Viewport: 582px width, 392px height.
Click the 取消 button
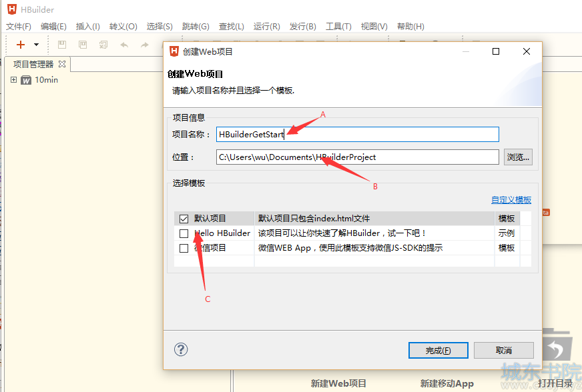[x=504, y=351]
